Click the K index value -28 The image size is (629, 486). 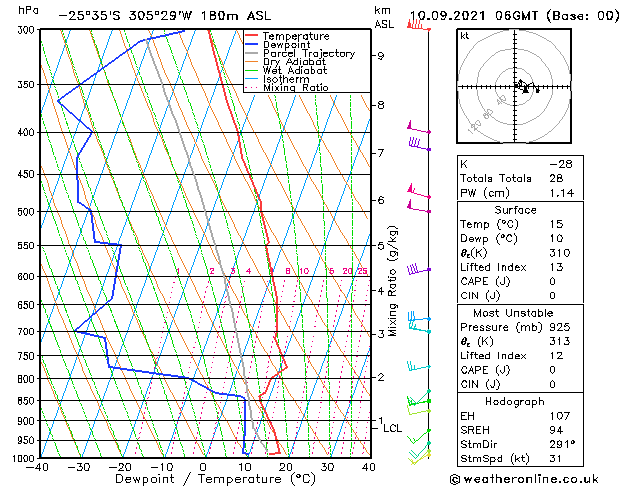point(561,164)
